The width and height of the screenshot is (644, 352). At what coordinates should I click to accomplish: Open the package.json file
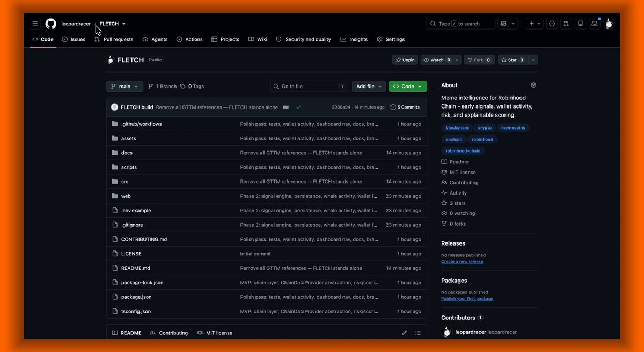click(x=136, y=297)
